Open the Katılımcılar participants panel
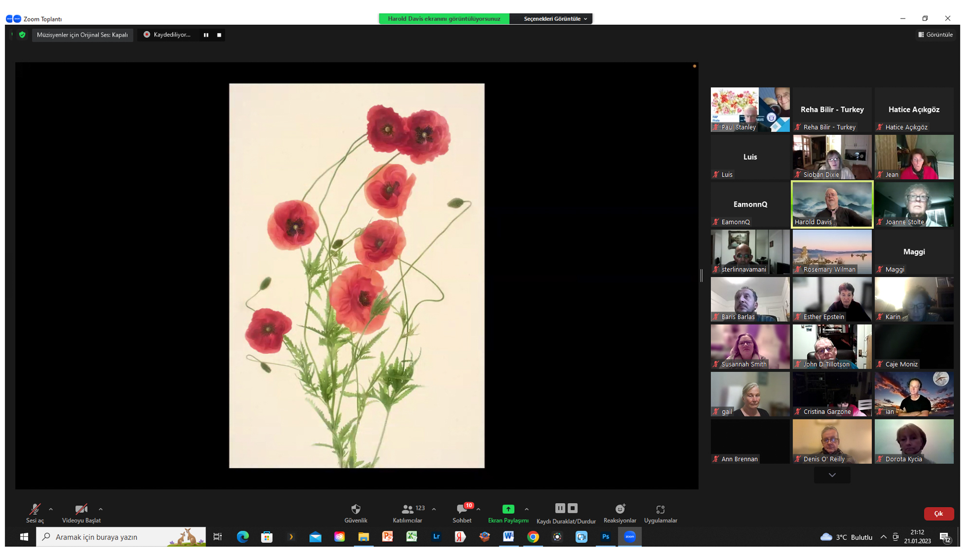Screen dimensions: 973x560 point(408,513)
